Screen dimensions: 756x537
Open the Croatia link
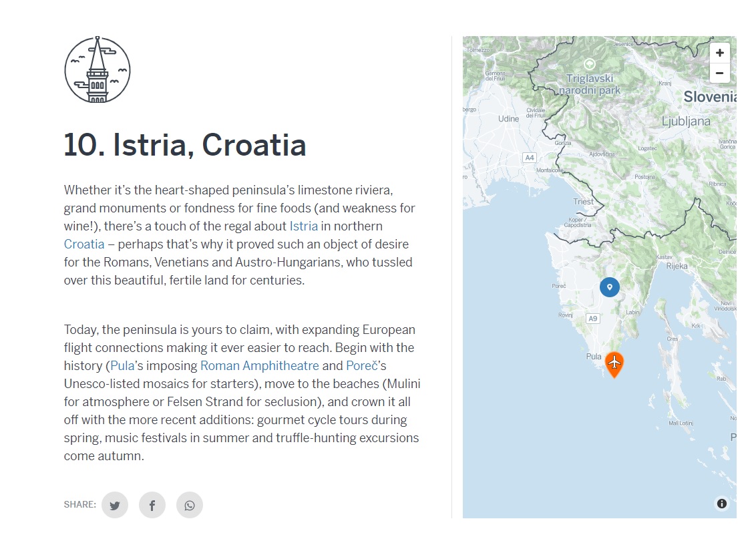[84, 244]
